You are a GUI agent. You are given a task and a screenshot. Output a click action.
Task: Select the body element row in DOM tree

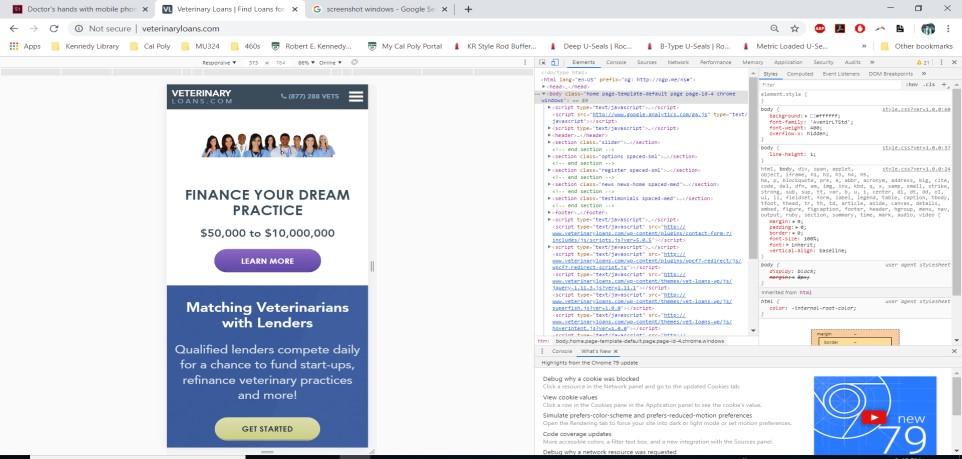tap(641, 96)
